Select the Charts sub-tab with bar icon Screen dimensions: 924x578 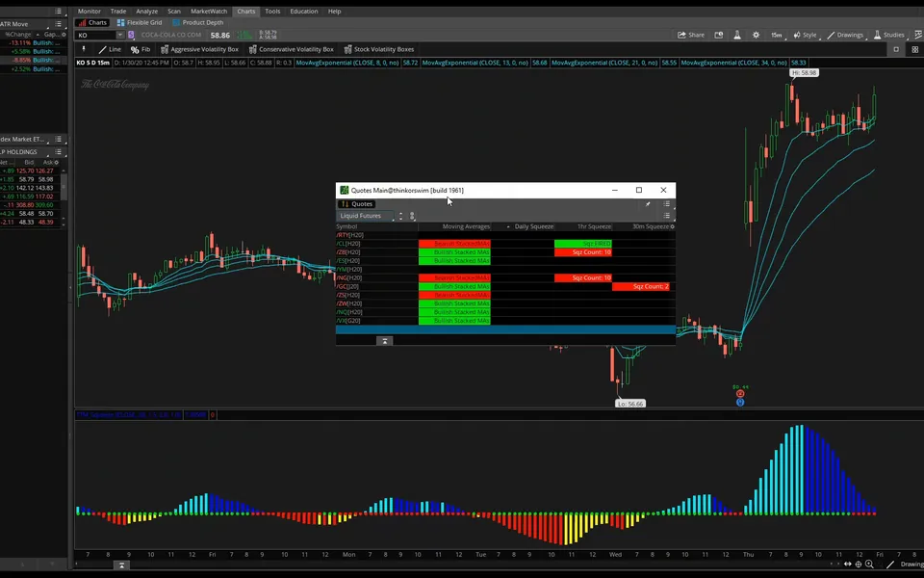click(x=92, y=22)
